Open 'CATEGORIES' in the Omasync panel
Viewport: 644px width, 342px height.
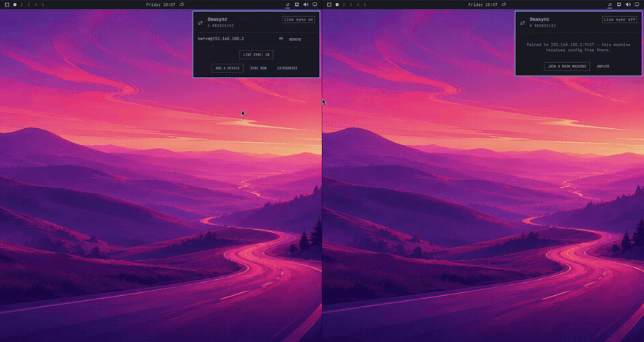point(287,68)
